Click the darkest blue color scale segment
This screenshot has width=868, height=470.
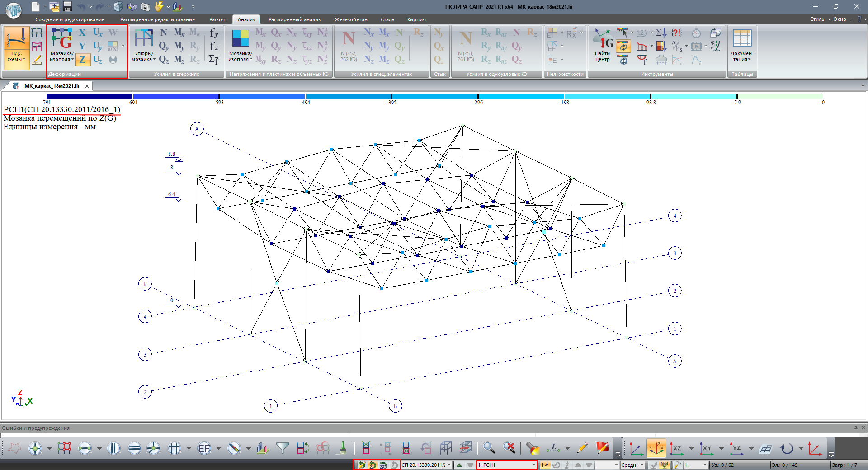pos(90,96)
